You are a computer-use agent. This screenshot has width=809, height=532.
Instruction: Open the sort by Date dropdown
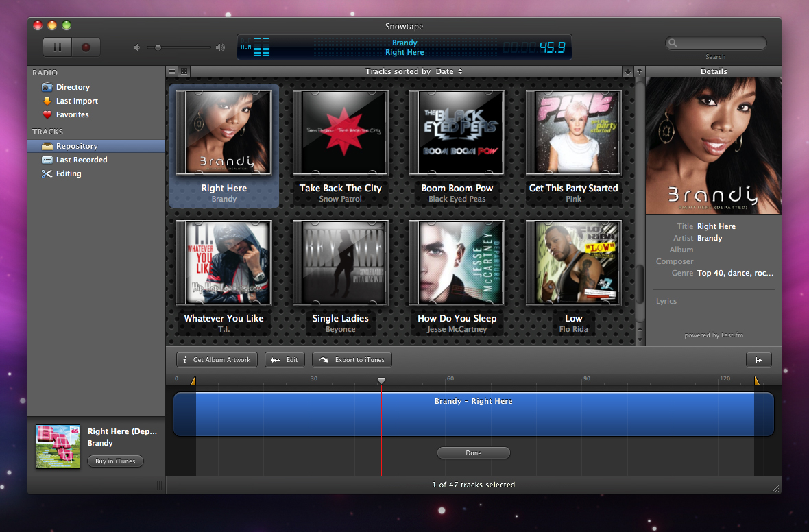click(449, 71)
